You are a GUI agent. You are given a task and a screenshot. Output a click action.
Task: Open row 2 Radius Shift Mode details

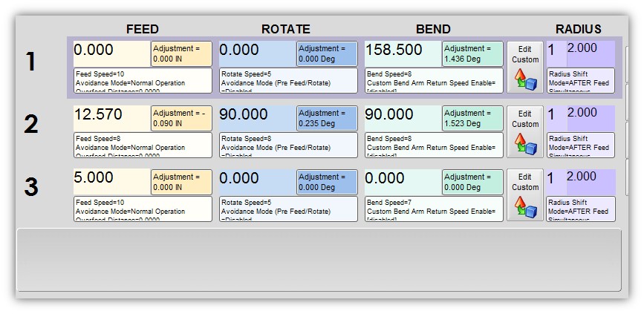[x=581, y=145]
